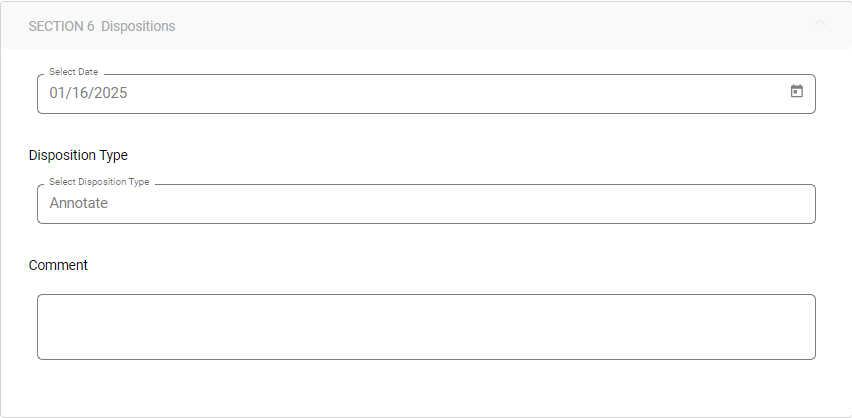Image resolution: width=852 pixels, height=418 pixels.
Task: Open the calendar date picker icon
Action: click(797, 91)
